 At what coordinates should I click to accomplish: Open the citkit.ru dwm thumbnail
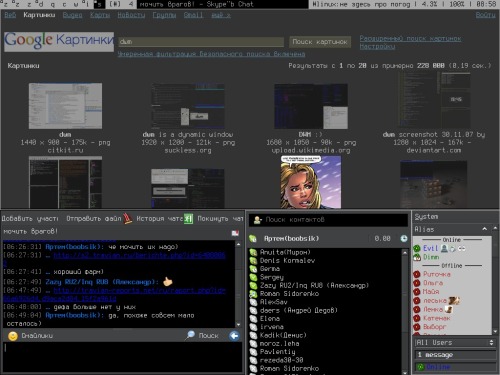click(x=65, y=106)
